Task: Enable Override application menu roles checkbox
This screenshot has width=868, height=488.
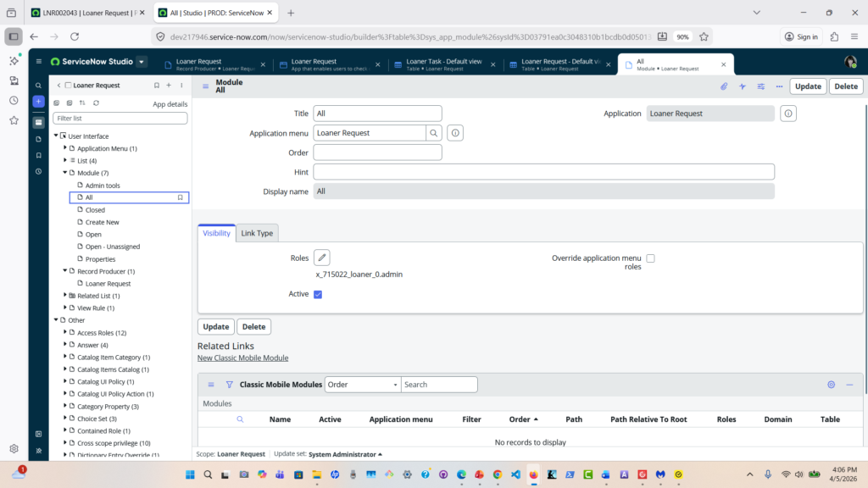Action: click(x=651, y=258)
